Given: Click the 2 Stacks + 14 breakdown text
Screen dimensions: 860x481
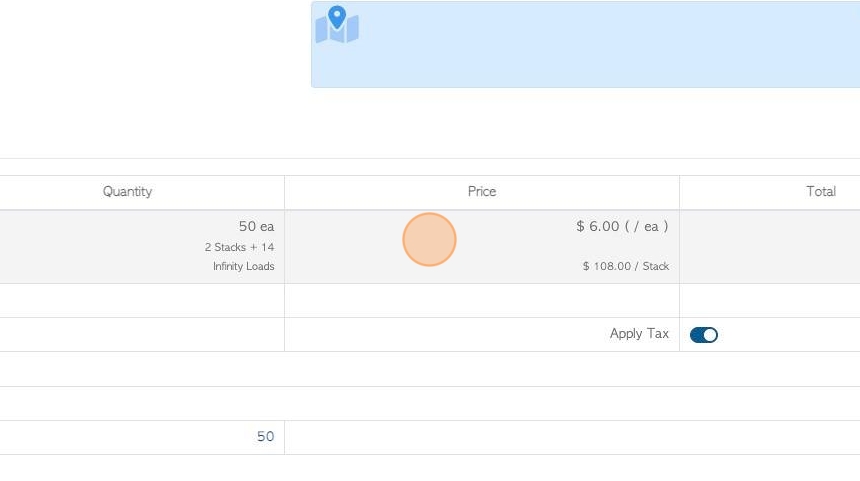Looking at the screenshot, I should point(240,247).
